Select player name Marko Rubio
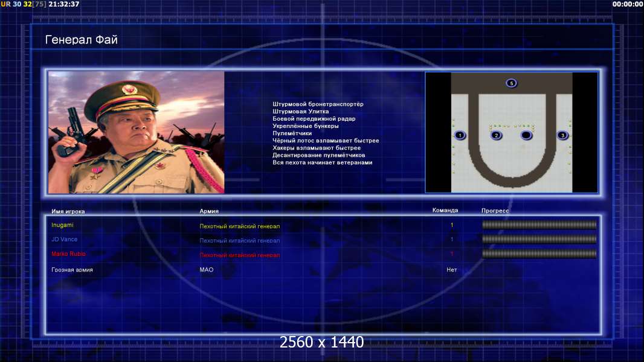This screenshot has width=644, height=362. [x=68, y=254]
